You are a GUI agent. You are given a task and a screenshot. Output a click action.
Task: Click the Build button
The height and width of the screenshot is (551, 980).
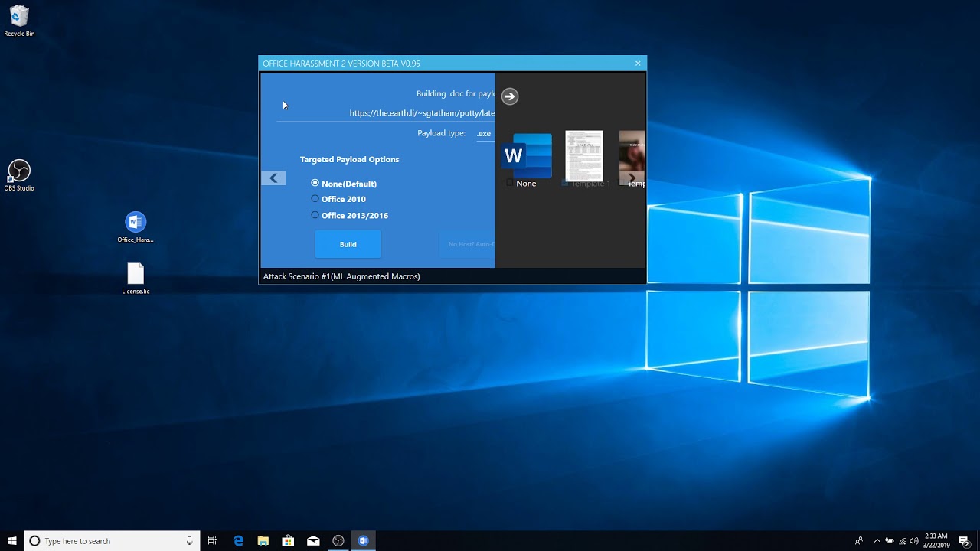pos(348,244)
